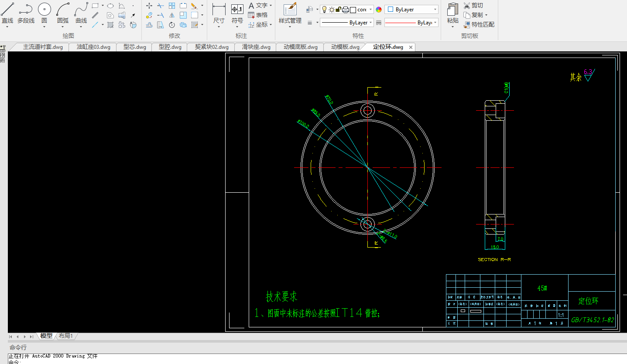
Task: Open the red ByLayer linetype dropdown
Action: click(435, 23)
